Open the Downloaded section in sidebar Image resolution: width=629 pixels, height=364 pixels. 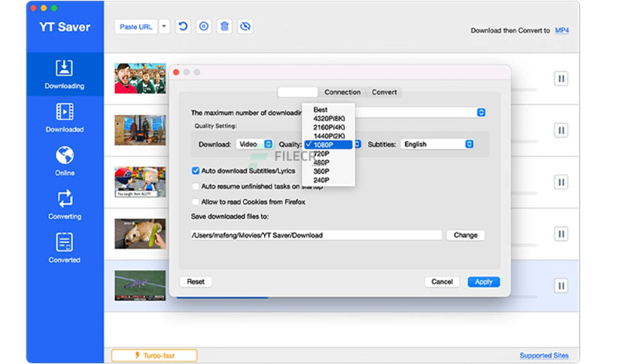point(64,118)
